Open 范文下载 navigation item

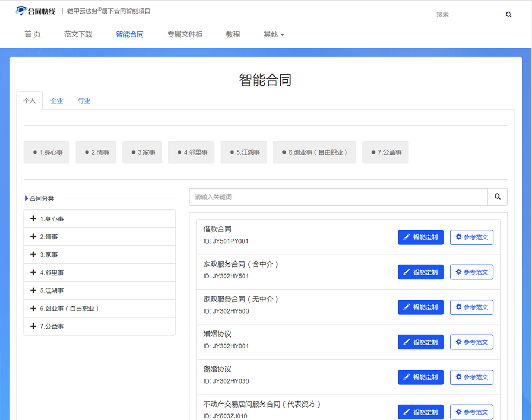78,34
